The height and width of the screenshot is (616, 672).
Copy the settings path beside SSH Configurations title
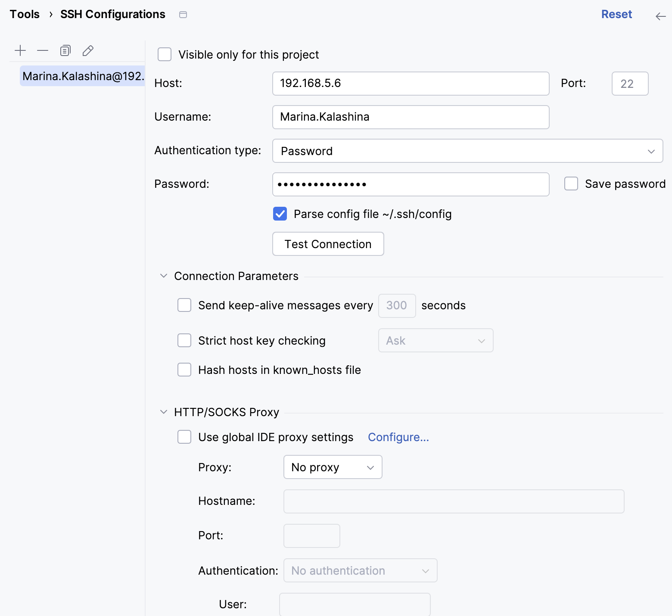click(183, 14)
